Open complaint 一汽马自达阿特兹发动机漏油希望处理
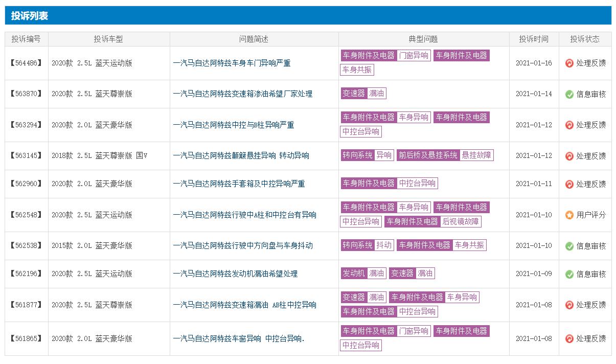This screenshot has height=364, width=616. pyautogui.click(x=235, y=274)
